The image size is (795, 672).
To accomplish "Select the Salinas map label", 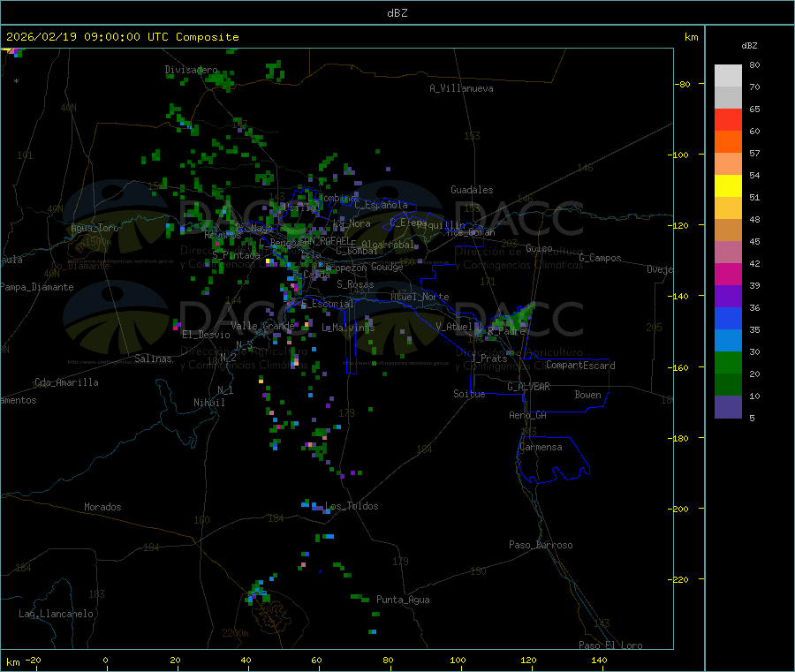I will (x=153, y=359).
